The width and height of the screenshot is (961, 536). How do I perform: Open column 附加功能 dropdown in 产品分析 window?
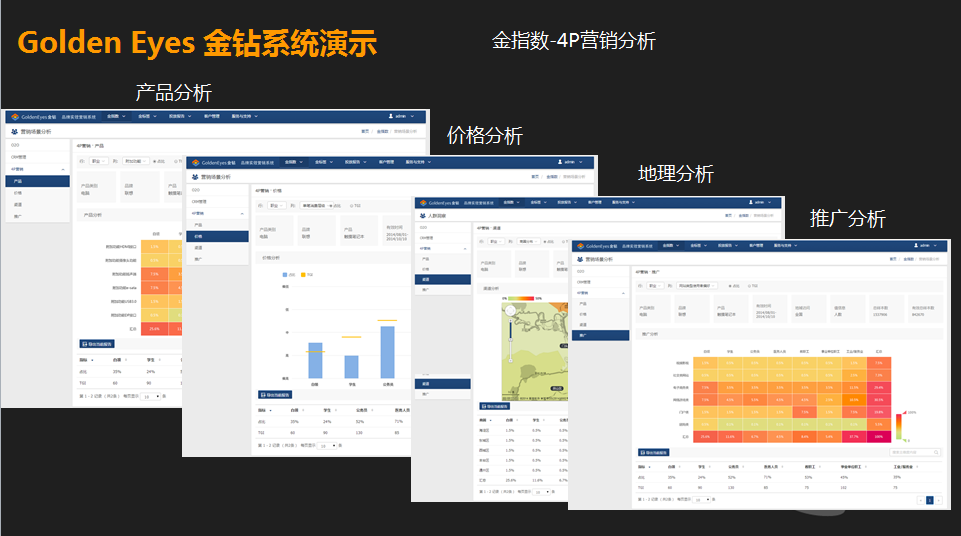[x=136, y=161]
